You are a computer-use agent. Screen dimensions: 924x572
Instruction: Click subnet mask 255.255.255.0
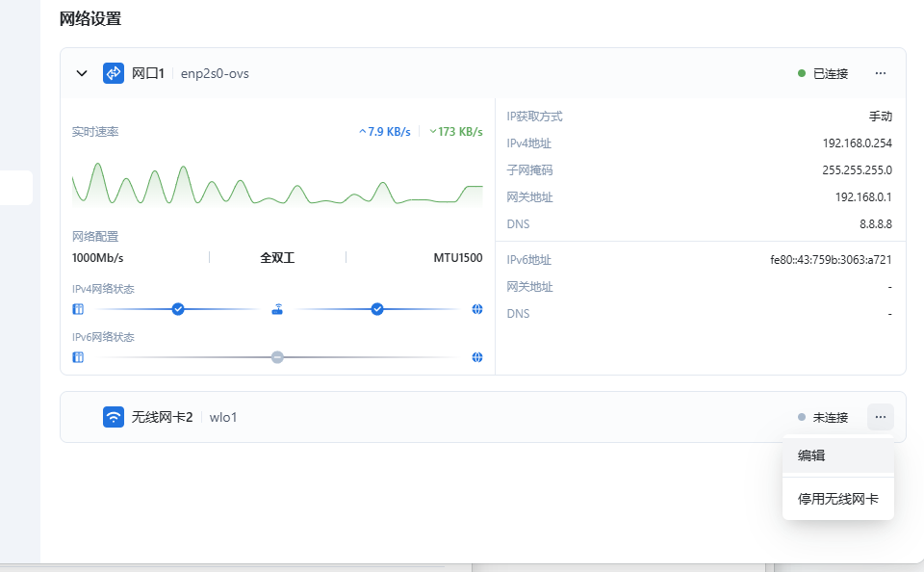click(857, 170)
